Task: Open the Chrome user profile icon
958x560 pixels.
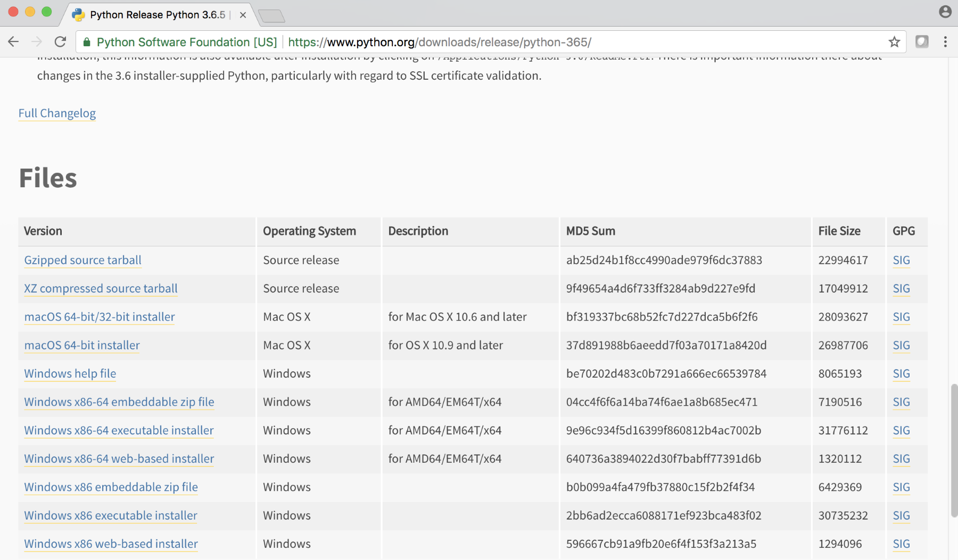Action: coord(945,12)
